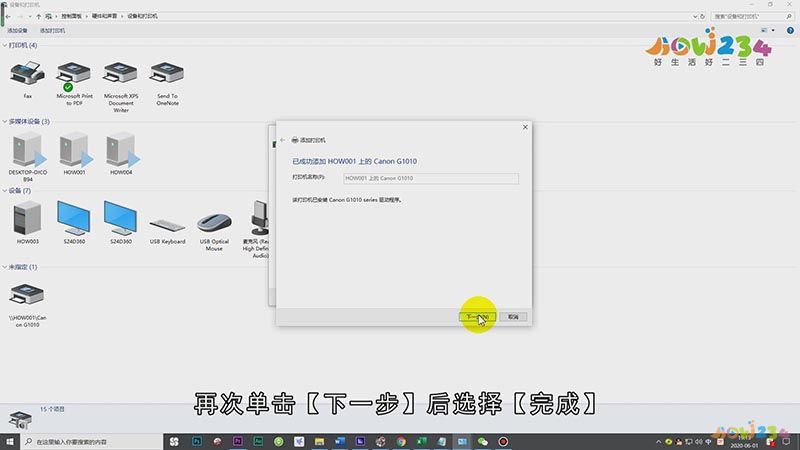The width and height of the screenshot is (800, 450).
Task: Open File Explorer from the taskbar
Action: [x=319, y=441]
